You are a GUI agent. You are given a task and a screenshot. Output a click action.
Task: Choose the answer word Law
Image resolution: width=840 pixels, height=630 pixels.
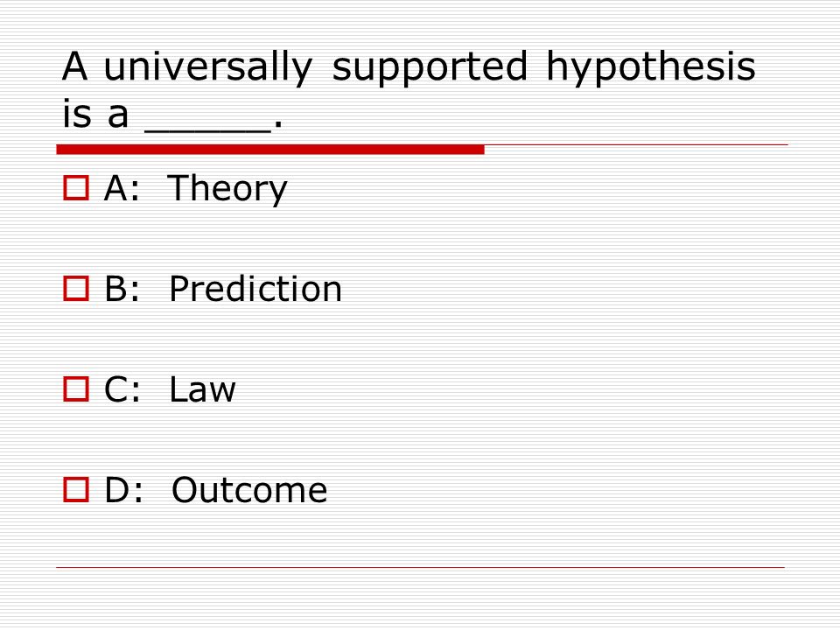point(202,389)
